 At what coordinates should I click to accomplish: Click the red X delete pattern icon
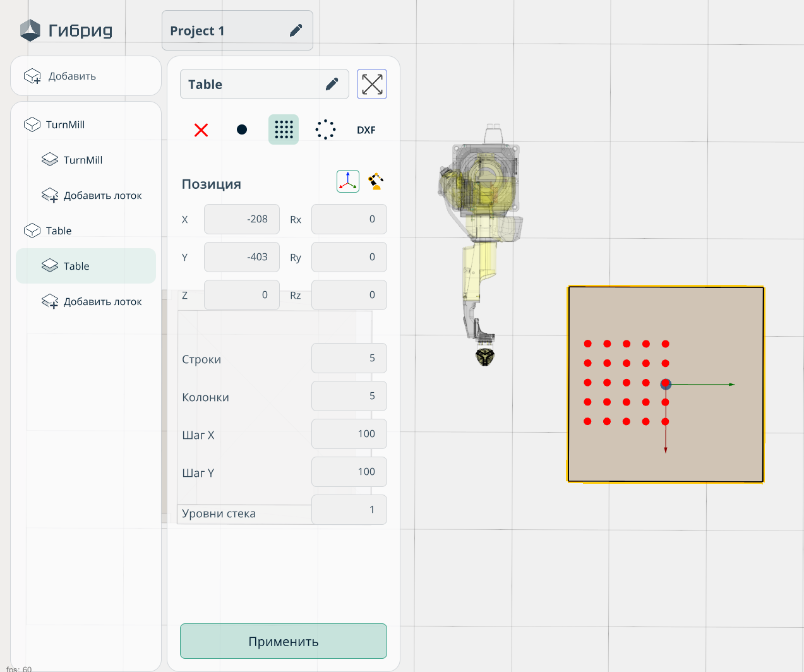201,130
